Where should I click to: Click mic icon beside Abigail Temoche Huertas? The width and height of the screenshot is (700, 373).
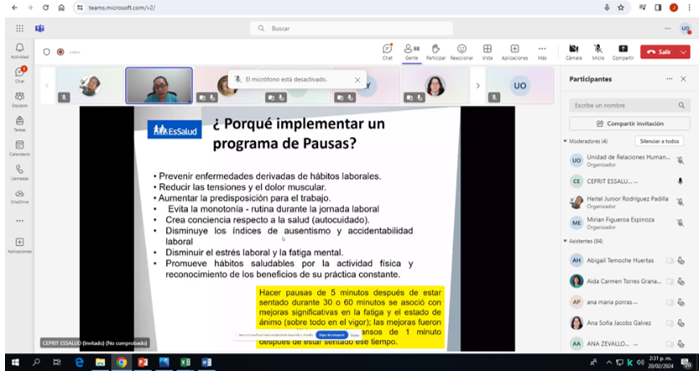point(681,261)
